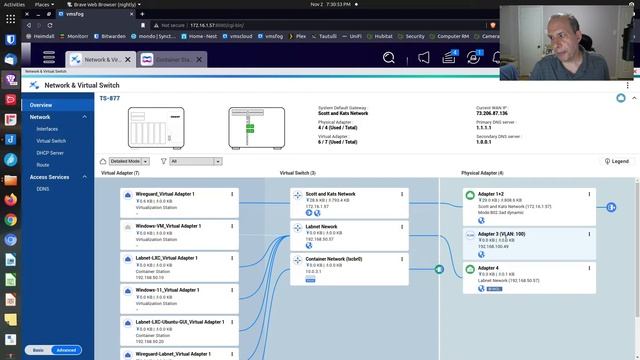Close the Network & Virtual Switch QTS tab
The height and width of the screenshot is (360, 640).
[128, 60]
